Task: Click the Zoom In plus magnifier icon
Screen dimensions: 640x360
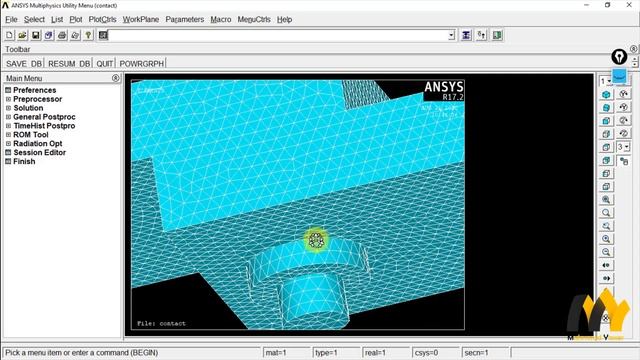Action: 606,239
